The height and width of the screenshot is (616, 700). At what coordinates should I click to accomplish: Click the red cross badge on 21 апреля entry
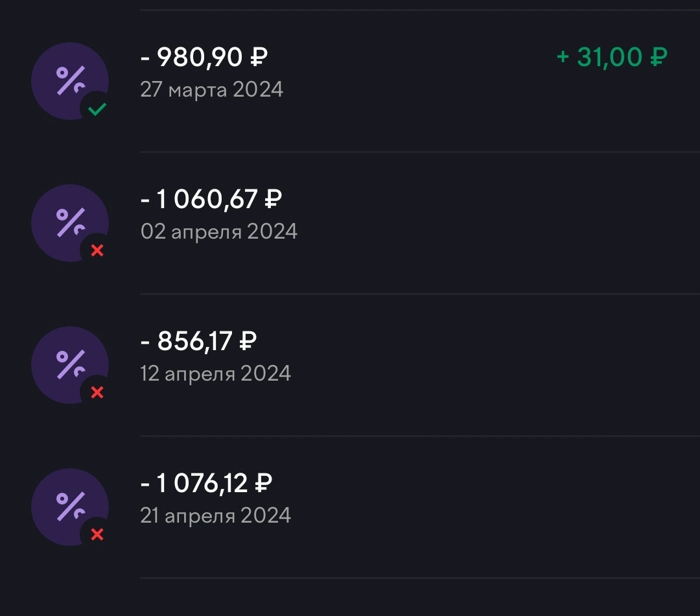97,534
